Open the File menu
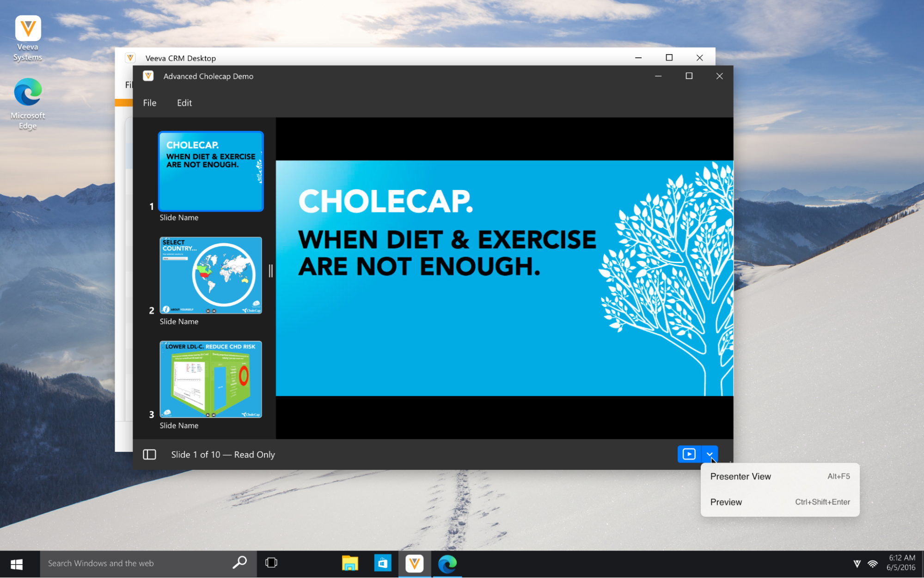924x578 pixels. coord(149,103)
